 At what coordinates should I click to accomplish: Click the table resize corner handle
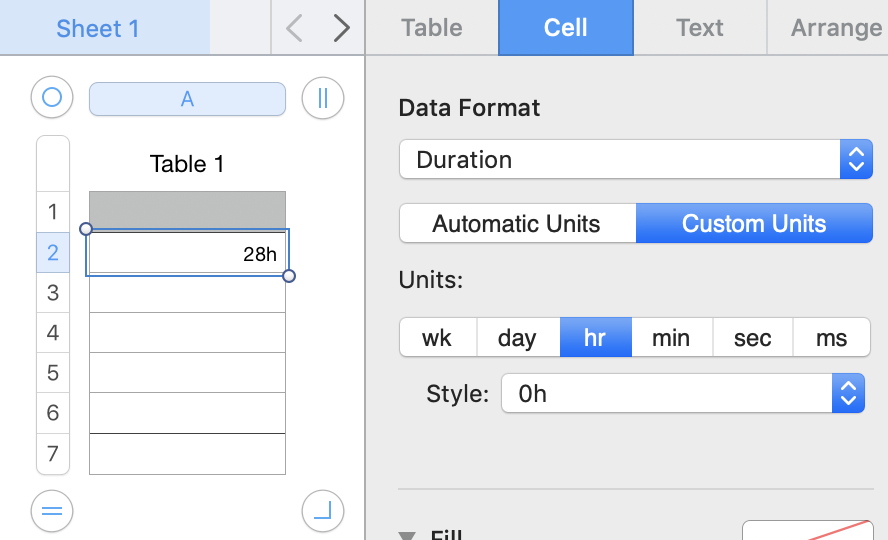click(322, 511)
